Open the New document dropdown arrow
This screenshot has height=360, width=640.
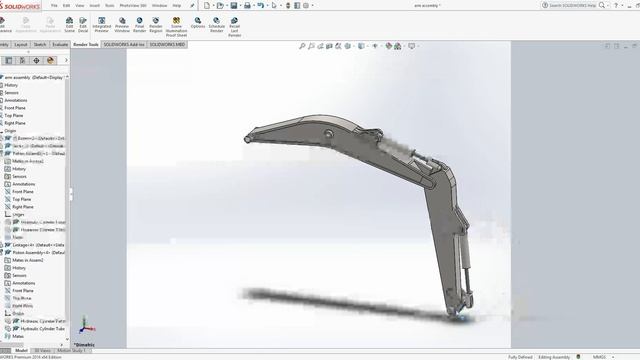(213, 5)
